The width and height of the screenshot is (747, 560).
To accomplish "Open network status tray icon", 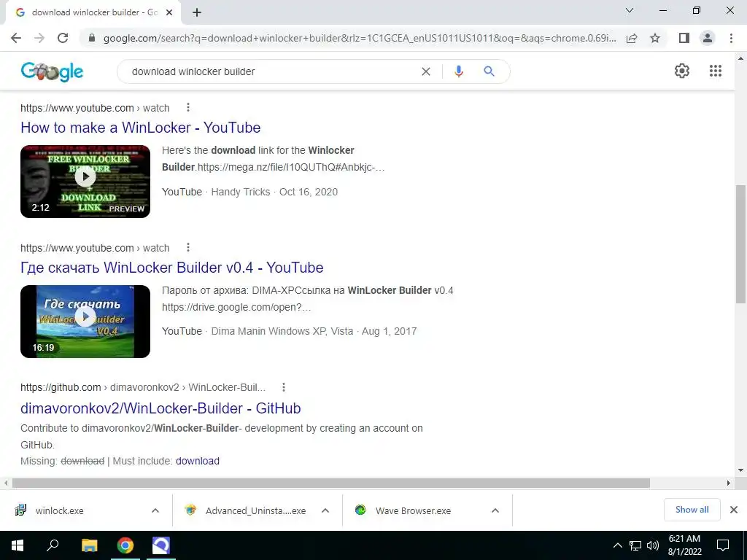I will pyautogui.click(x=635, y=545).
